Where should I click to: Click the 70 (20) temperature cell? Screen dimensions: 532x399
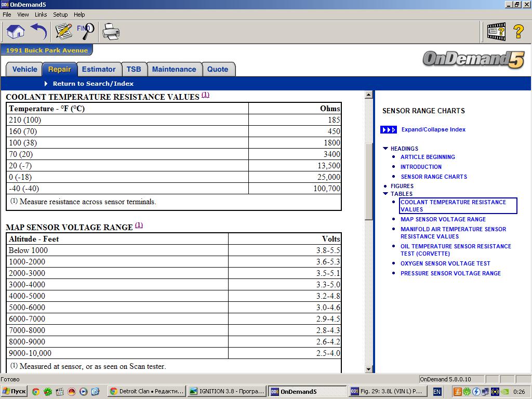click(128, 154)
